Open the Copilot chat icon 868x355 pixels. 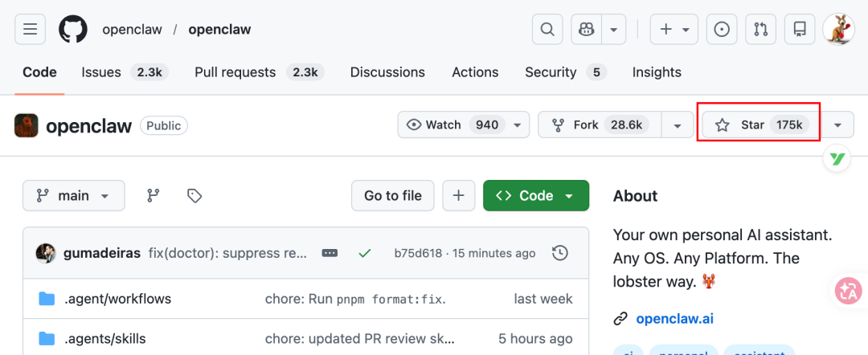[587, 30]
